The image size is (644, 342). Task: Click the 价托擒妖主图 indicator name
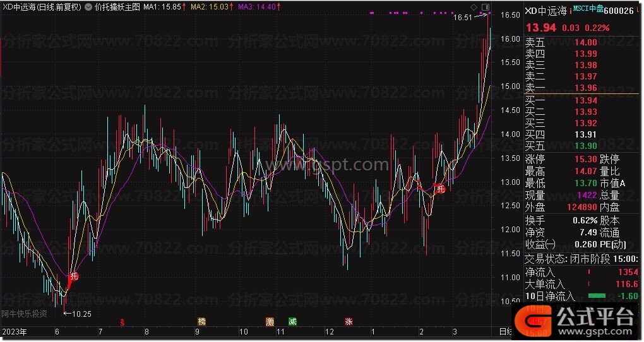[117, 7]
